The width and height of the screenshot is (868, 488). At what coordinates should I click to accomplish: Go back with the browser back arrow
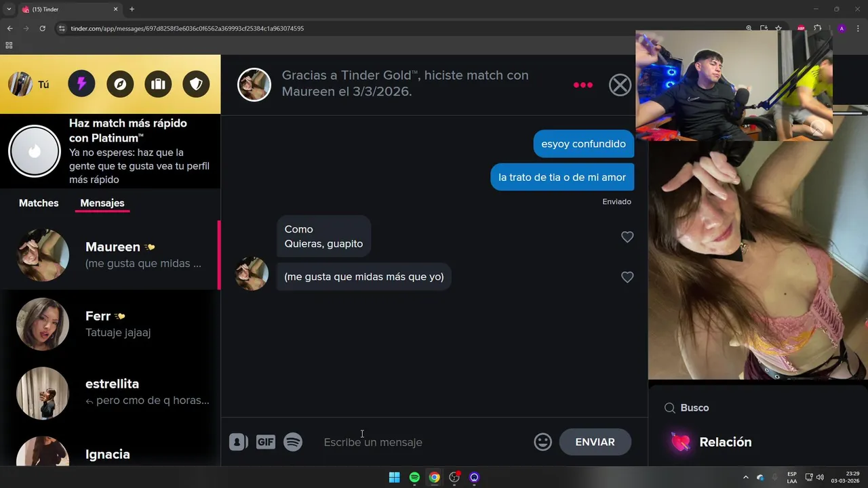click(9, 28)
